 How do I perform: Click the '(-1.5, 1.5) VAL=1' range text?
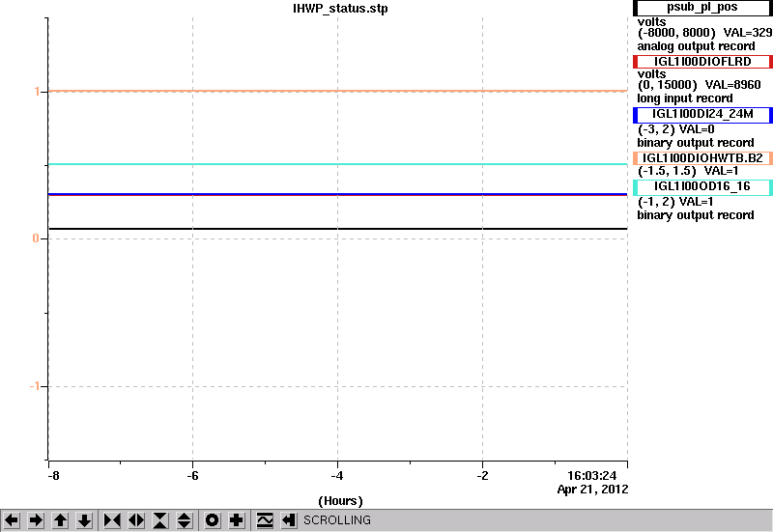[x=688, y=171]
